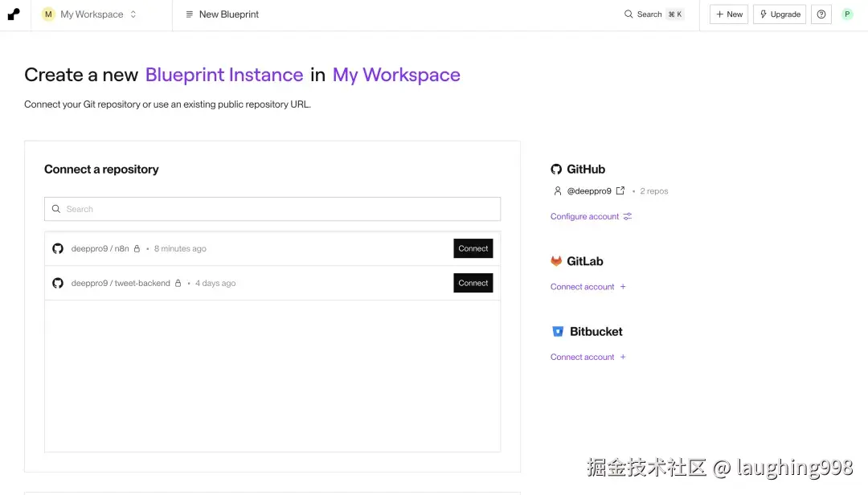Screen dimensions: 868x495
Task: Select the deeppro9 / tweet-backend repository name
Action: coord(121,283)
